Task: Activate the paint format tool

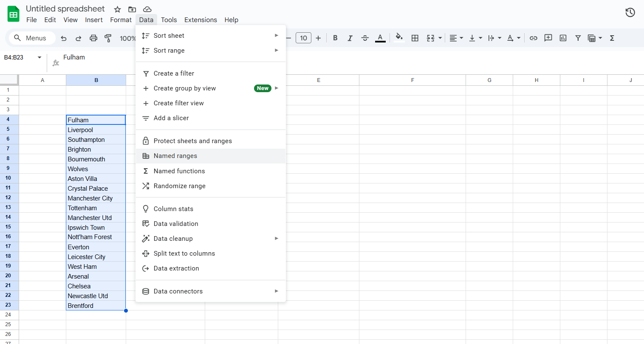Action: (x=108, y=38)
